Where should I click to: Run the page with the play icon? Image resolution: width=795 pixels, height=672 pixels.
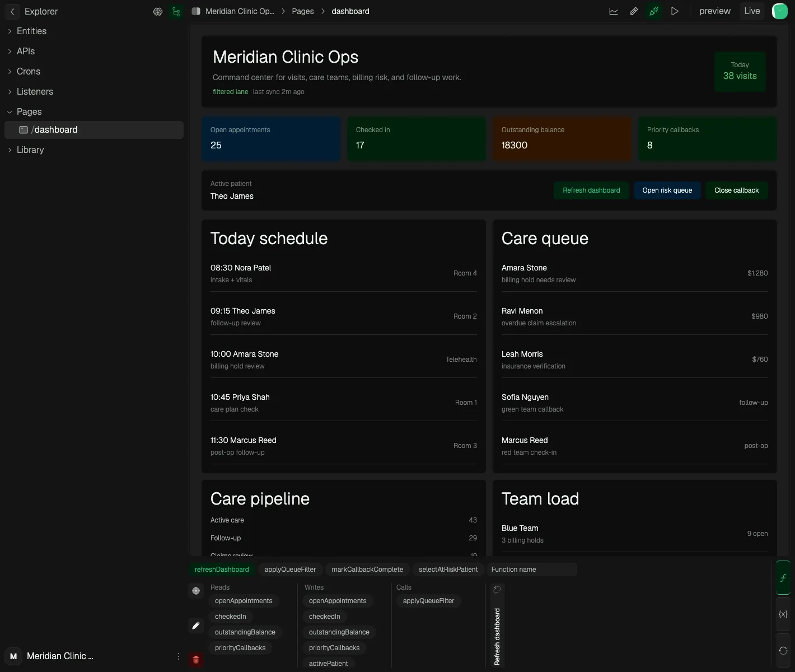pos(675,11)
